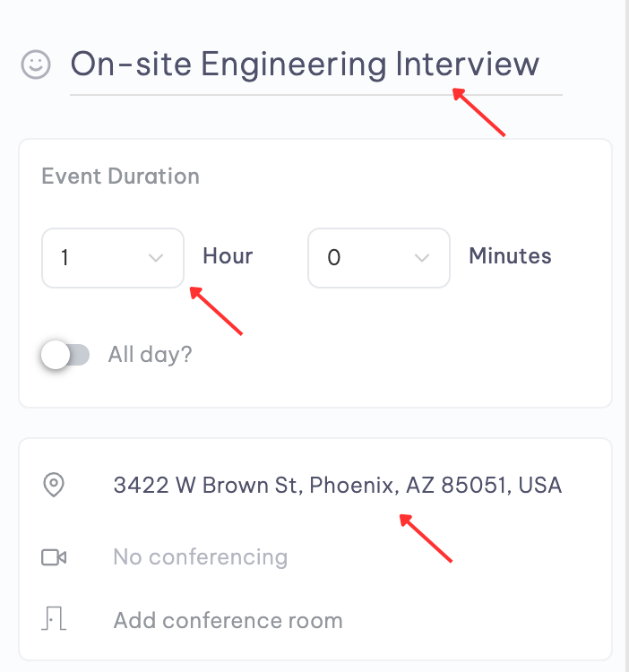This screenshot has width=629, height=672.
Task: Click Add conference room
Action: [228, 620]
